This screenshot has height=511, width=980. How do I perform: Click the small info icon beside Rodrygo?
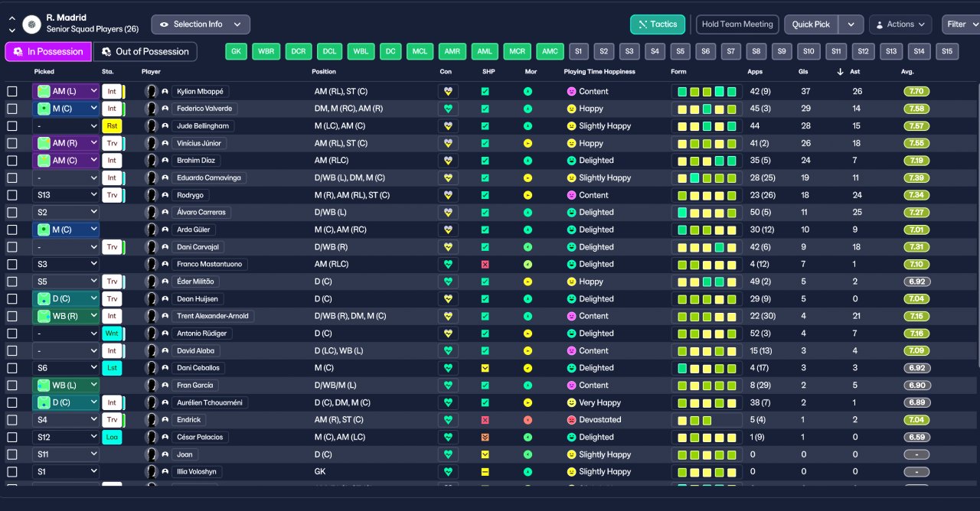click(165, 195)
